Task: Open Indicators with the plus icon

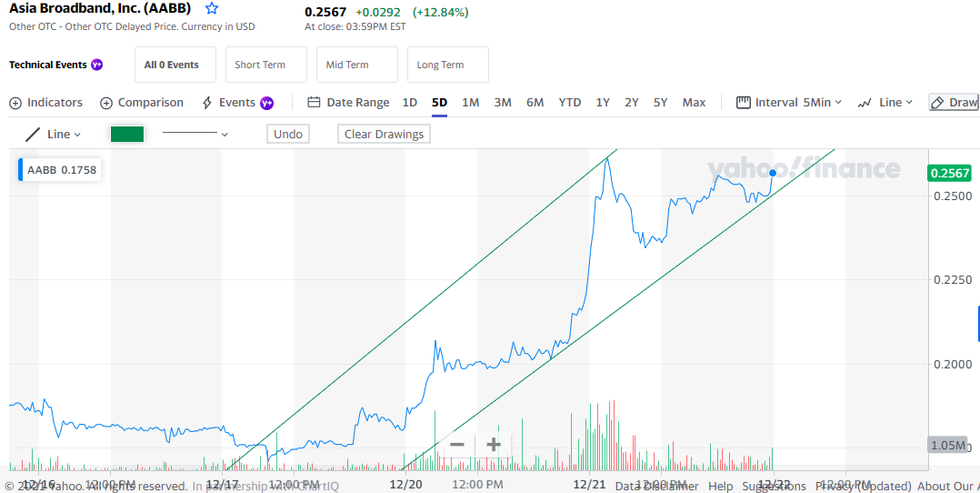Action: point(45,103)
